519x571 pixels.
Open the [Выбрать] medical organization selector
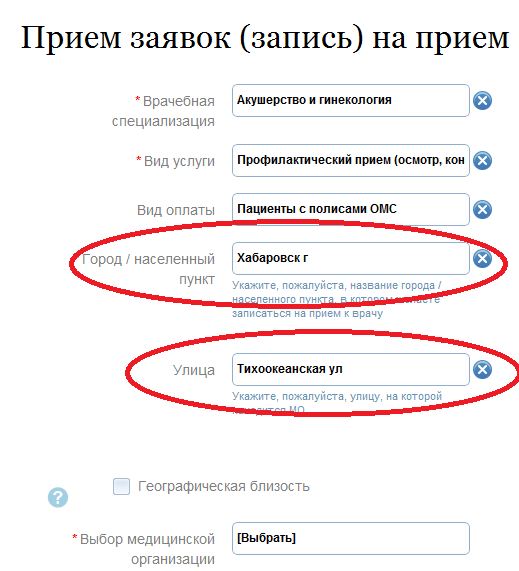(x=351, y=539)
